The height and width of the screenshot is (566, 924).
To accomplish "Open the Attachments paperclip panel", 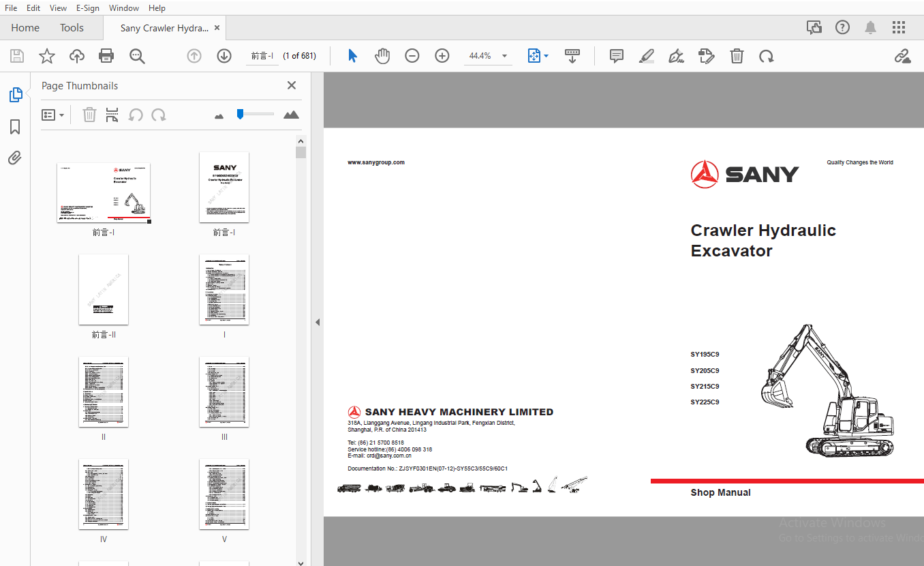I will click(15, 158).
